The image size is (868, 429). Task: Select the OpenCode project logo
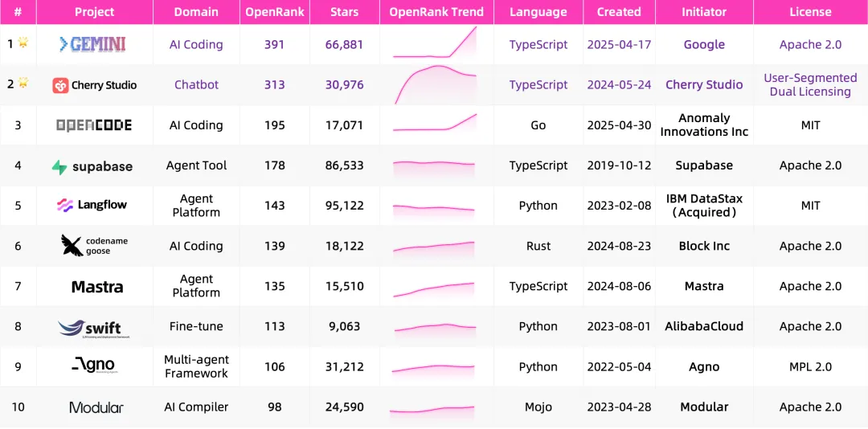coord(94,125)
